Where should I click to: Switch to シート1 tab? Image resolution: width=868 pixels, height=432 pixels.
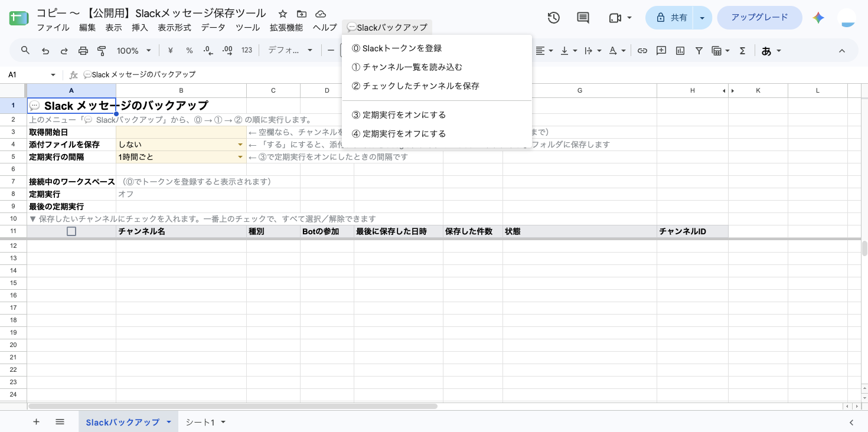tap(200, 422)
